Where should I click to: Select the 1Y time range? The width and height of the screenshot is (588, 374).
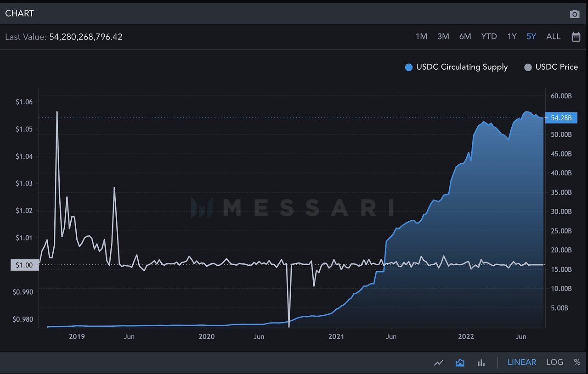[x=512, y=37]
